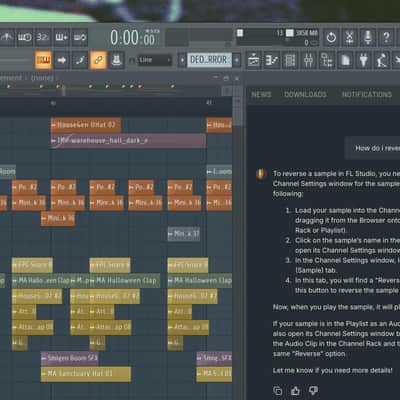
Task: Toggle step editing mode button
Action: [80, 60]
